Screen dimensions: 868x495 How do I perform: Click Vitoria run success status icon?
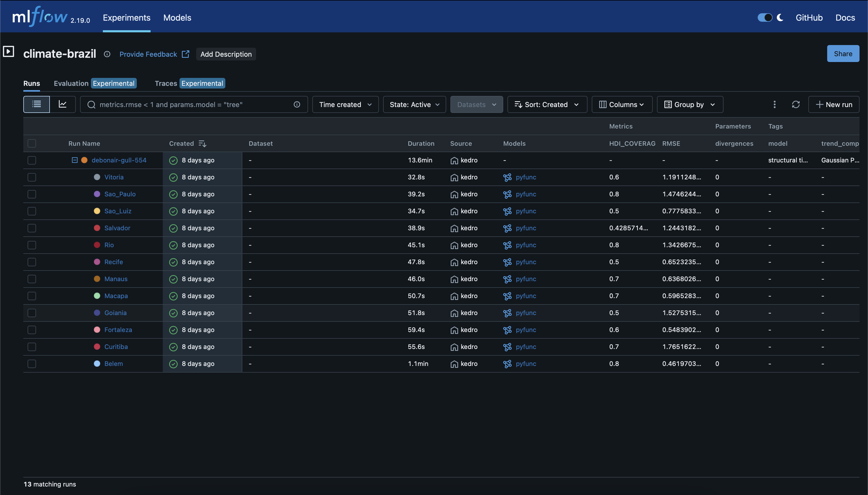[173, 177]
